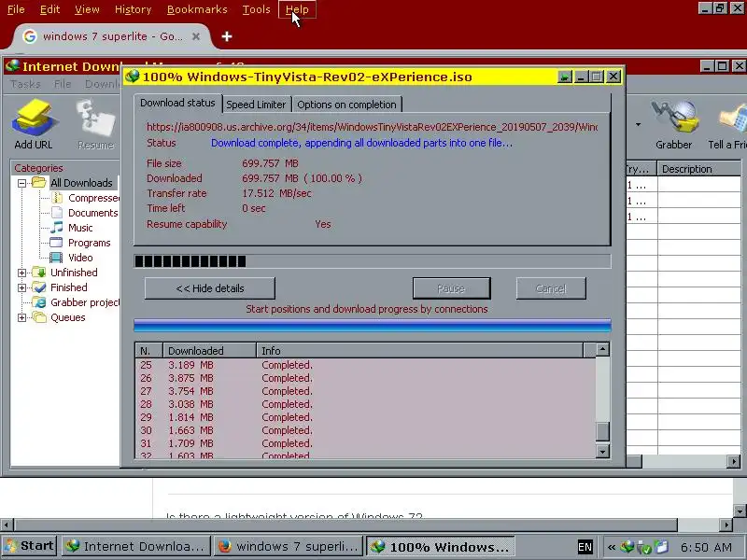Select connection row 28 with 3.038 MB

coord(365,404)
